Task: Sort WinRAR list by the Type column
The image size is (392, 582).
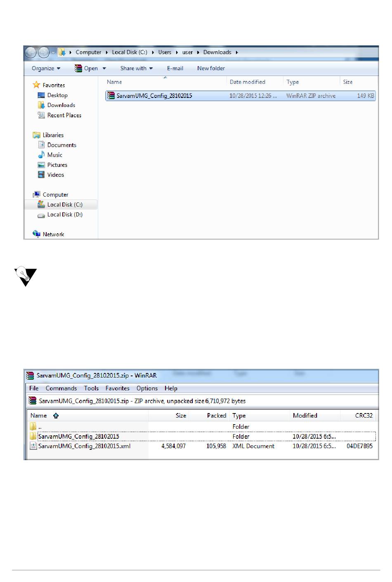Action: point(239,416)
